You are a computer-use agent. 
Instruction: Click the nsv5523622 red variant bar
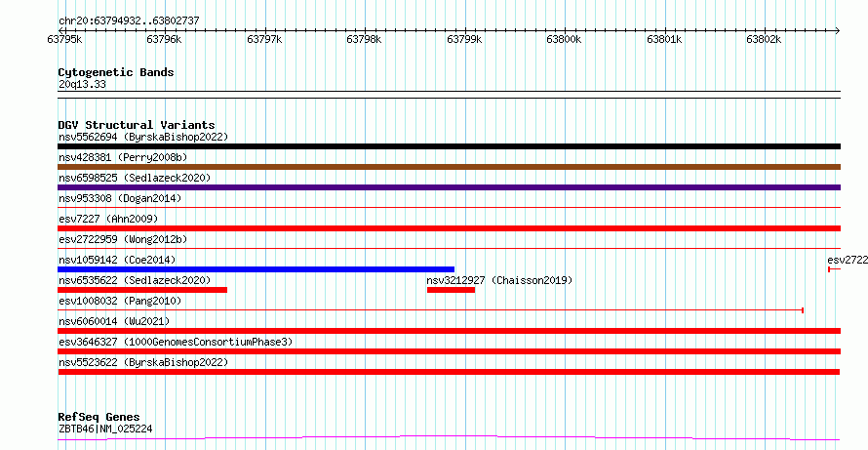click(449, 372)
